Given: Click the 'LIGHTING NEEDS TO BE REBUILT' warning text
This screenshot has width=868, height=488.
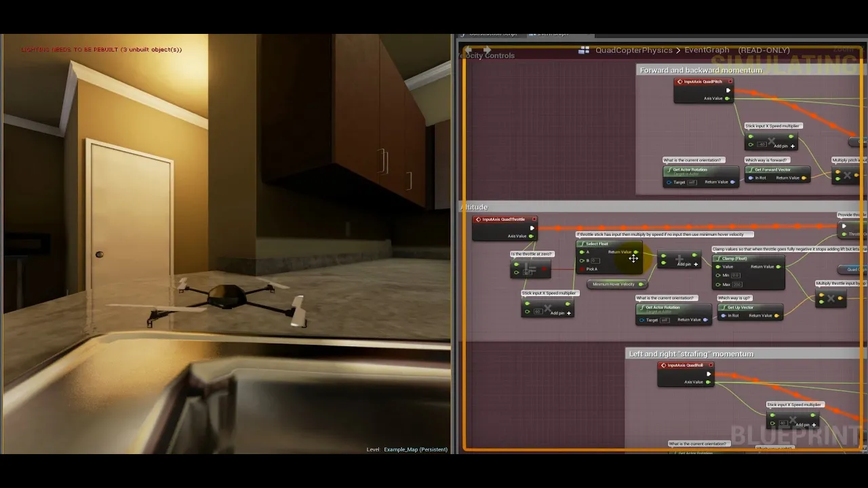Looking at the screenshot, I should pos(102,49).
